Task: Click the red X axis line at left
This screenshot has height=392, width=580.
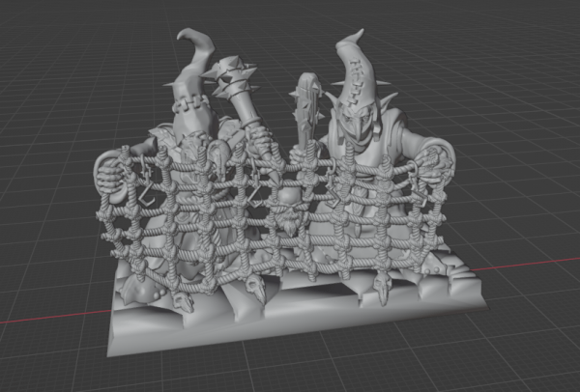Action: (x=39, y=317)
